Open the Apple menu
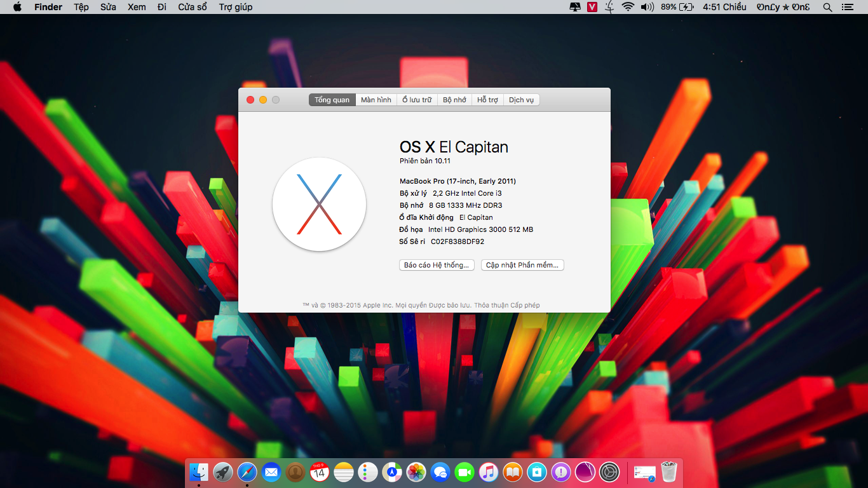Screen dimensions: 868x488 [x=17, y=7]
